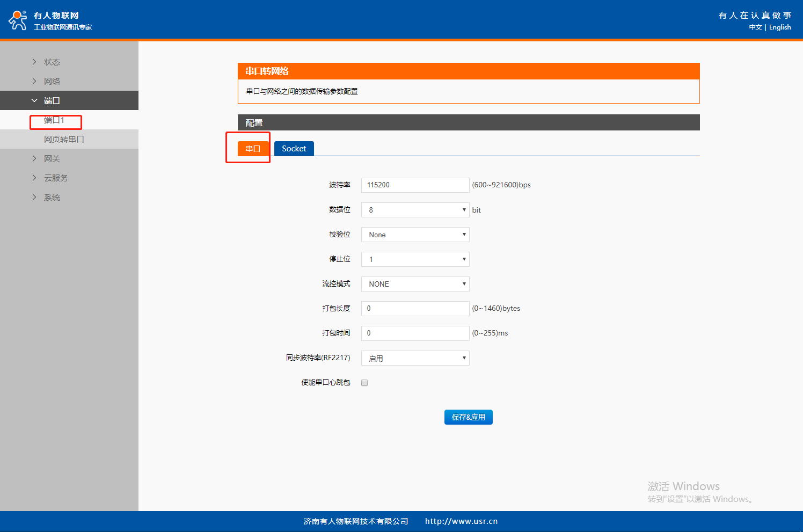Image resolution: width=803 pixels, height=532 pixels.
Task: Expand the 云服务 sidebar section
Action: click(56, 178)
